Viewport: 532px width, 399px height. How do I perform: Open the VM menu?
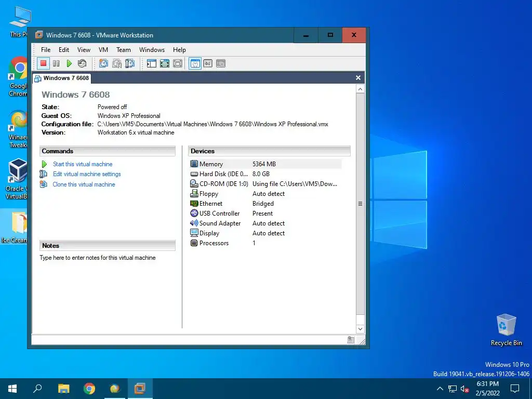[103, 50]
